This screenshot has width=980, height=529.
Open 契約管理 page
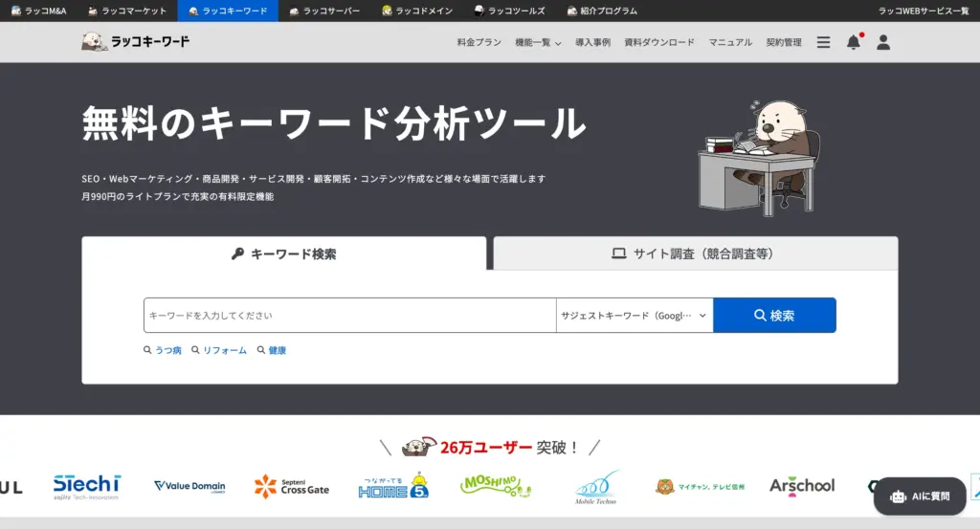(784, 42)
